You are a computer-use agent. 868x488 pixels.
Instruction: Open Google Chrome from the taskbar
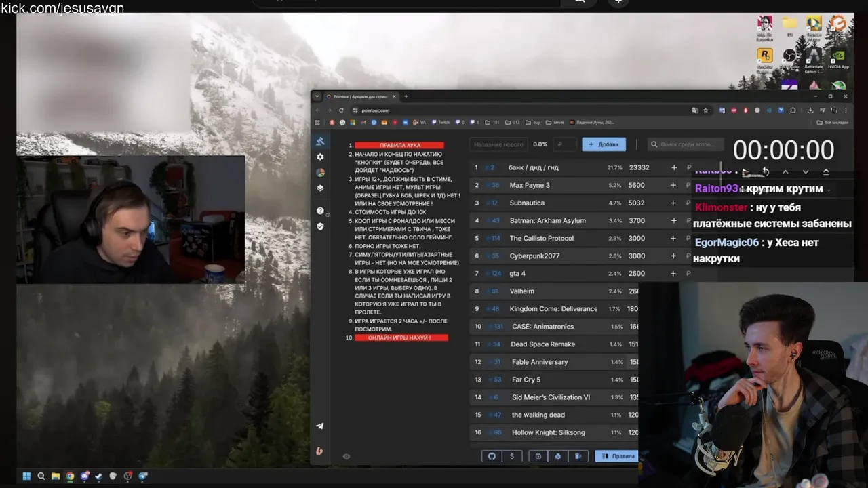[x=70, y=476]
